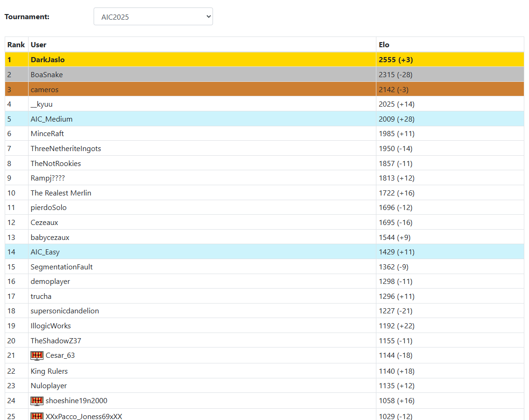Click the icon beside XXxPacco_Joness69xXX

(x=37, y=416)
